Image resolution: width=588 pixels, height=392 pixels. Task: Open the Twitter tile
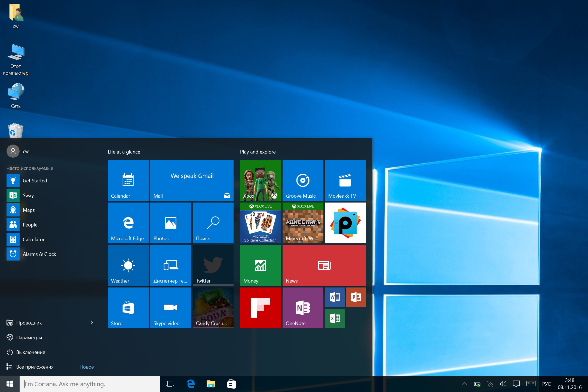coord(213,265)
